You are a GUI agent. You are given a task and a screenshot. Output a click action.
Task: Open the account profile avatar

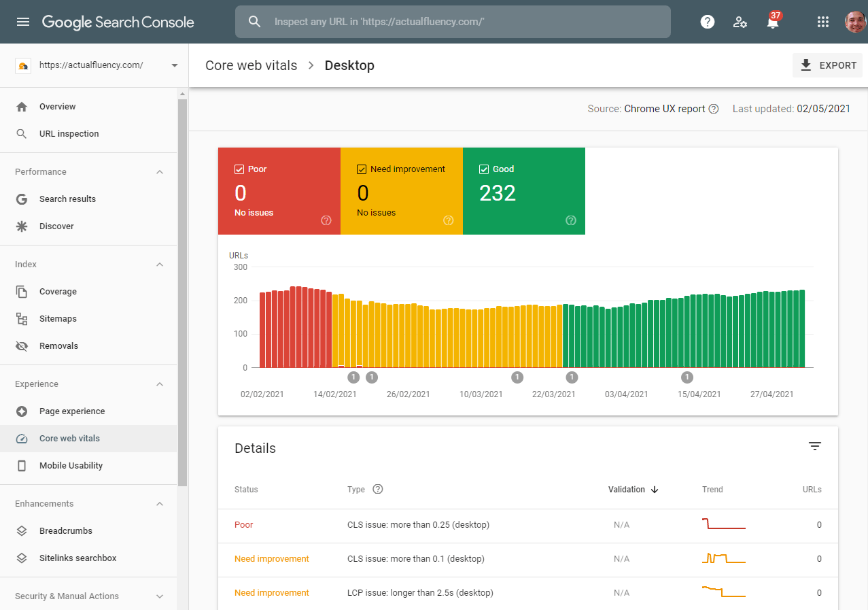click(x=855, y=22)
